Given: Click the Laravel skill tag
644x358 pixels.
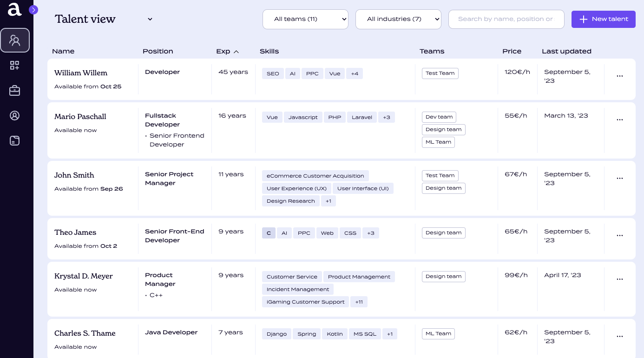Looking at the screenshot, I should [362, 117].
